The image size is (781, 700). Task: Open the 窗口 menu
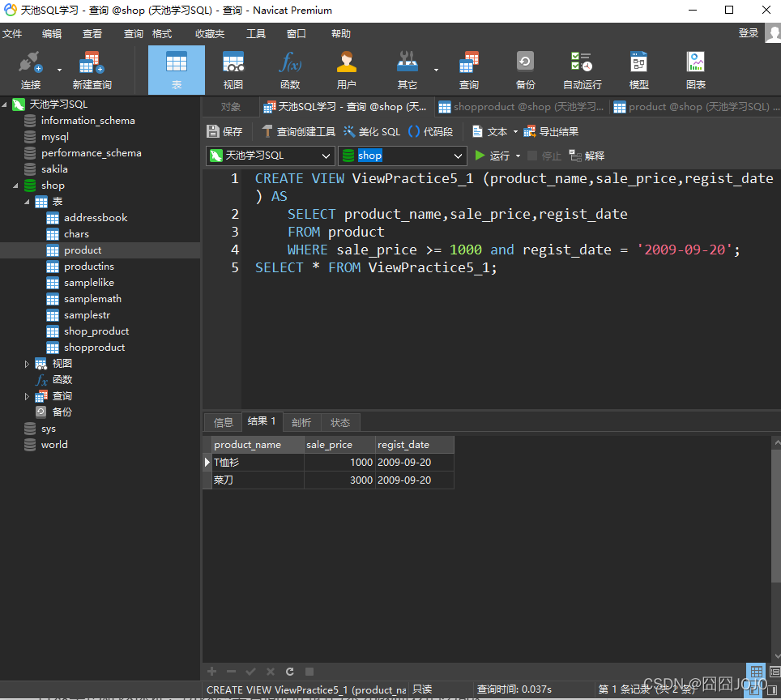coord(297,34)
